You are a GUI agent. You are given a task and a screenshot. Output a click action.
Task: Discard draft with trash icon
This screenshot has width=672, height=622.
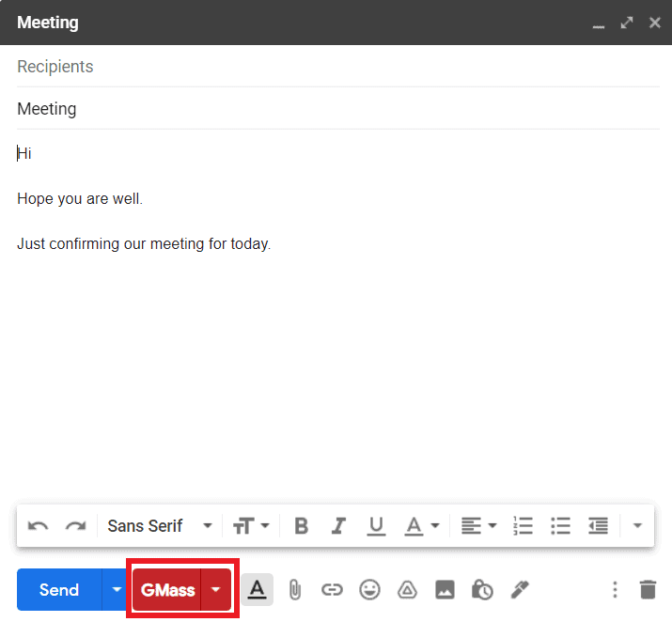click(x=648, y=590)
